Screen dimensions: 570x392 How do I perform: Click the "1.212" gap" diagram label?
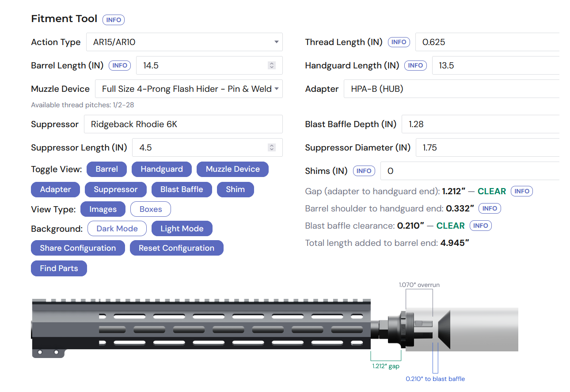coord(386,366)
